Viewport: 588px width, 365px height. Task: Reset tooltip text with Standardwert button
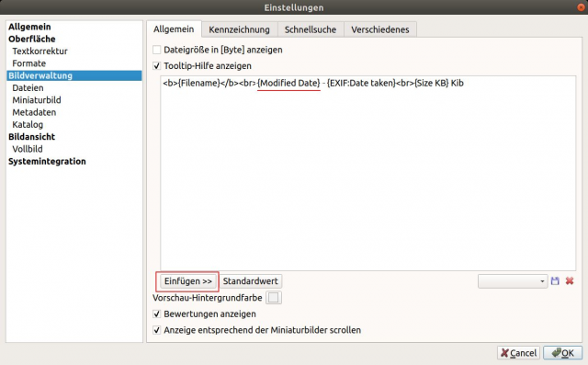[251, 281]
